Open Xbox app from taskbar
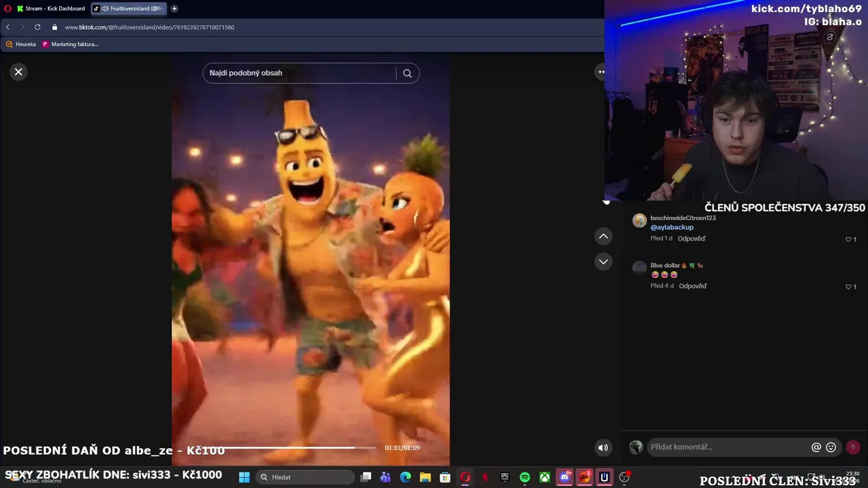Screen dimensions: 868x488 pyautogui.click(x=545, y=477)
